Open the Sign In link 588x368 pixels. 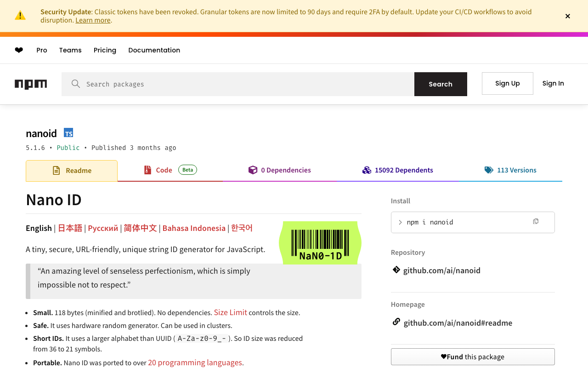(x=553, y=83)
